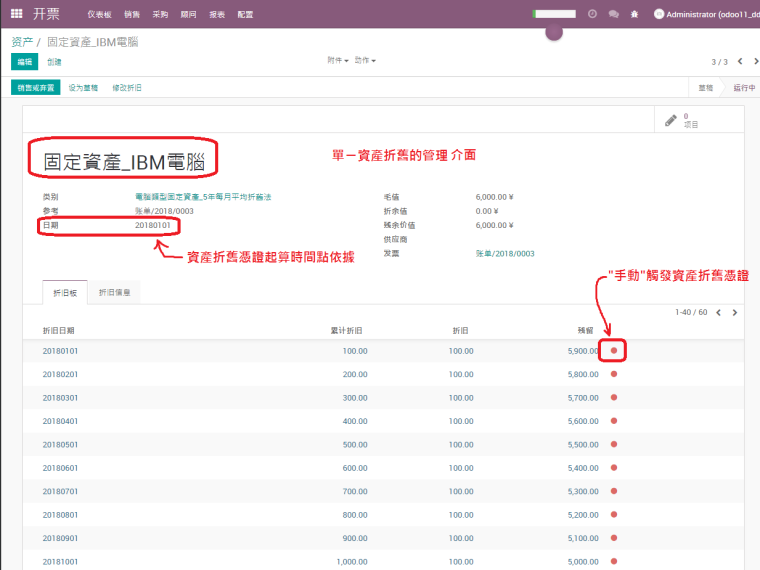
Task: Go to 资产 breadcrumb link
Action: click(22, 42)
